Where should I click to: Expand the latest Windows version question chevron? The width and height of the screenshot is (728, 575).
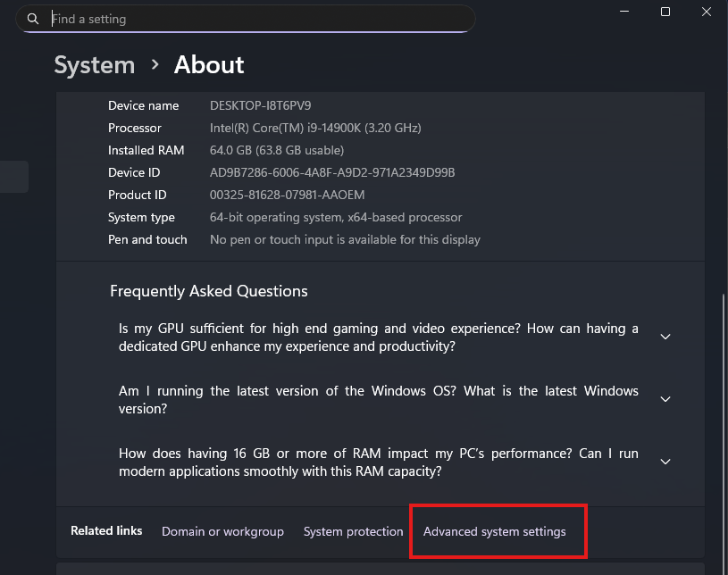665,399
